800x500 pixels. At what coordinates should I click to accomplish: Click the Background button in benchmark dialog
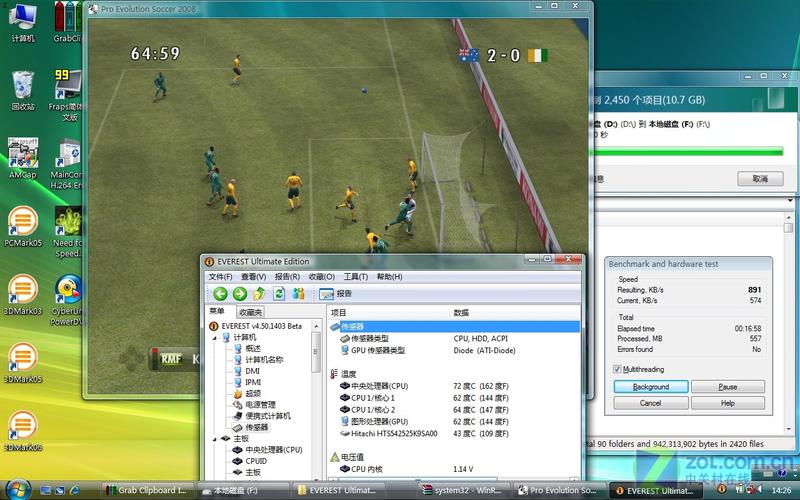tap(651, 387)
